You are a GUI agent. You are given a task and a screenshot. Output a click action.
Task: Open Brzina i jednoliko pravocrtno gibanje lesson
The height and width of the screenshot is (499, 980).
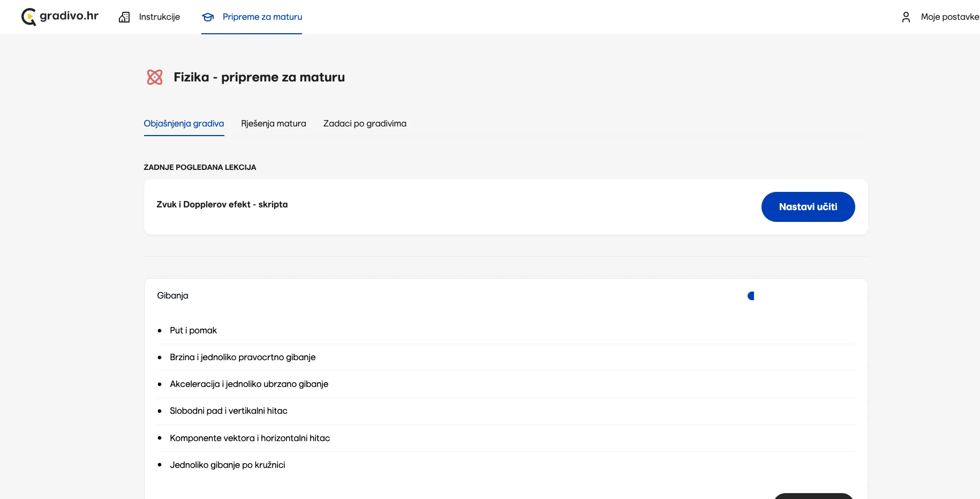click(243, 358)
